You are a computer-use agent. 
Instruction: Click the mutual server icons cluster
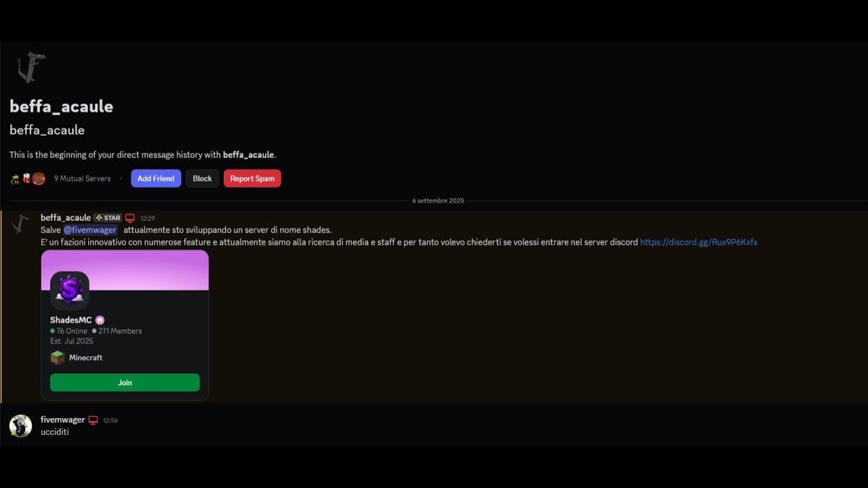tap(28, 178)
